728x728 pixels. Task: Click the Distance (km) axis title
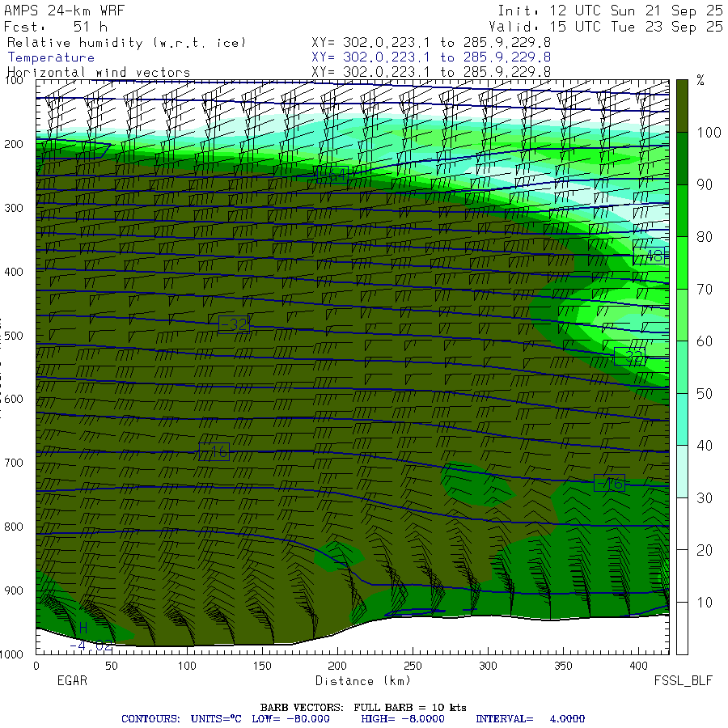tap(363, 681)
